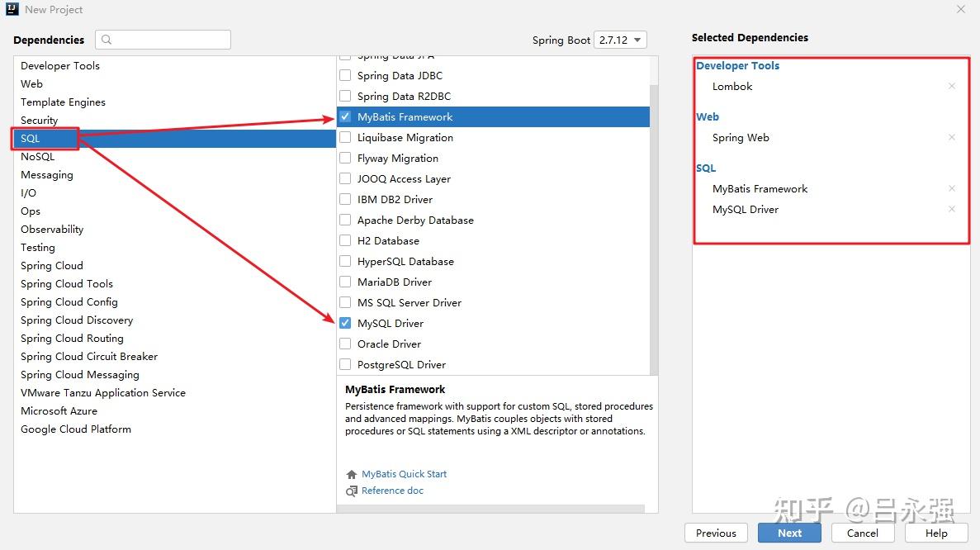Proceed with the Next button
Screen dimensions: 980x550
click(789, 533)
